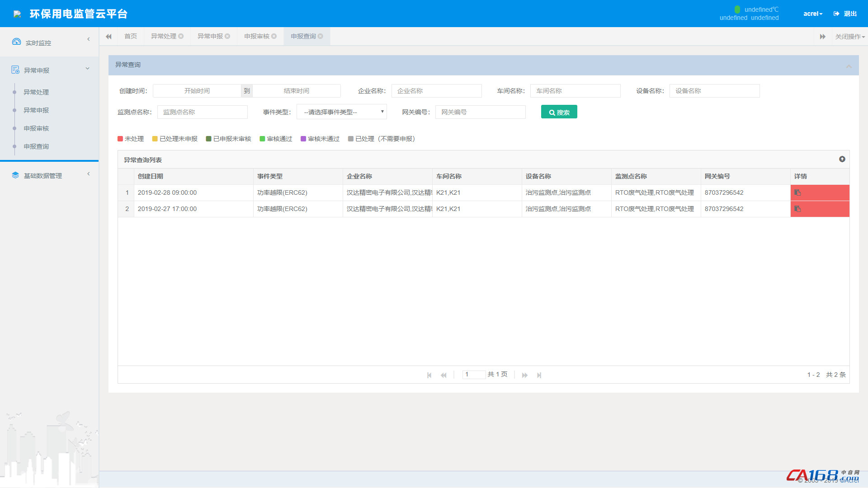Viewport: 868px width, 488px height.
Task: Focus the 设备名称 input field
Action: [715, 91]
